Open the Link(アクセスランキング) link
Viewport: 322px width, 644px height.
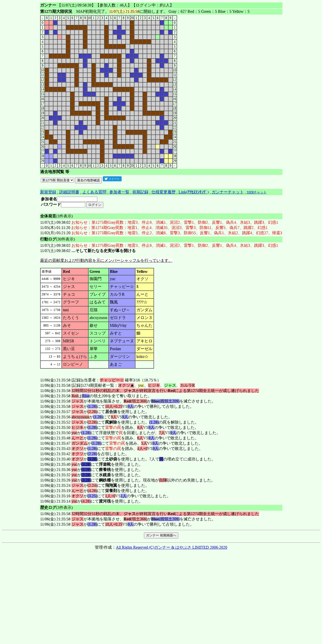pos(194,192)
